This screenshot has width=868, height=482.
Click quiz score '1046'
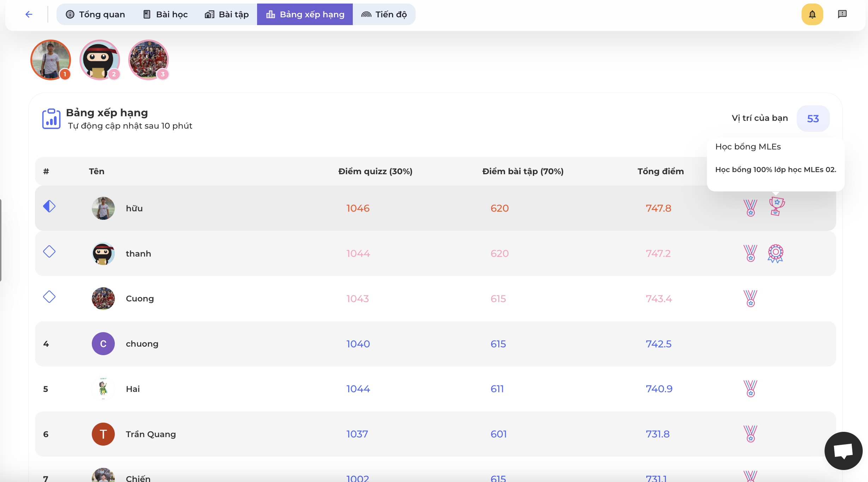(x=358, y=208)
